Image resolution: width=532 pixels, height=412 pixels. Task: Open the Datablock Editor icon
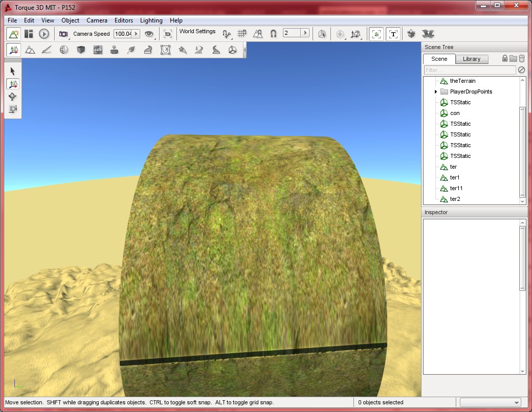click(x=98, y=50)
